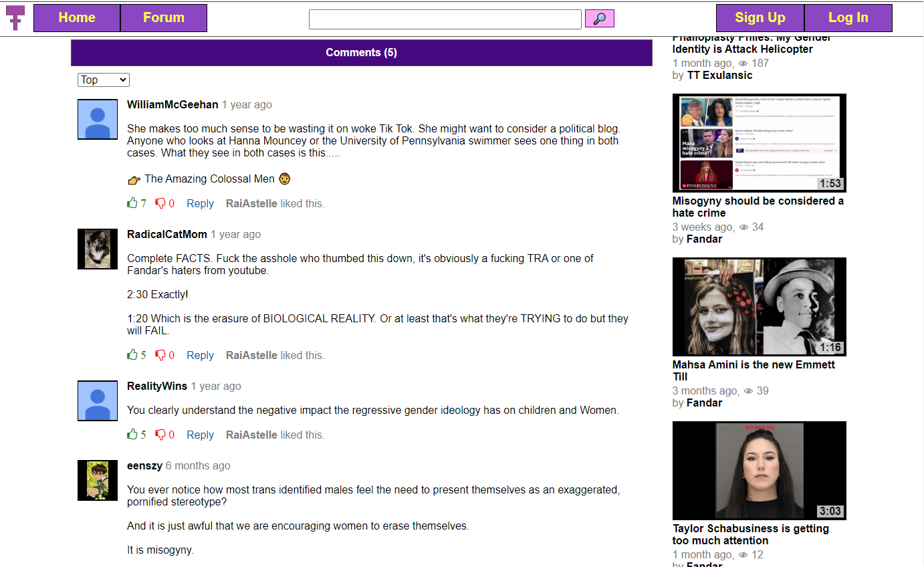
Task: Click eenszy's profile avatar
Action: (x=98, y=480)
